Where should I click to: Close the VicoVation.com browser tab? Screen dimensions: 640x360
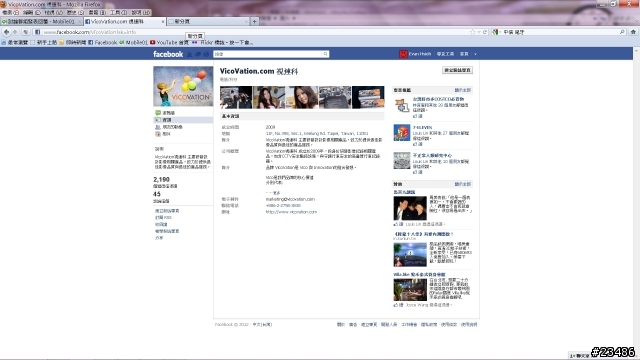click(163, 21)
